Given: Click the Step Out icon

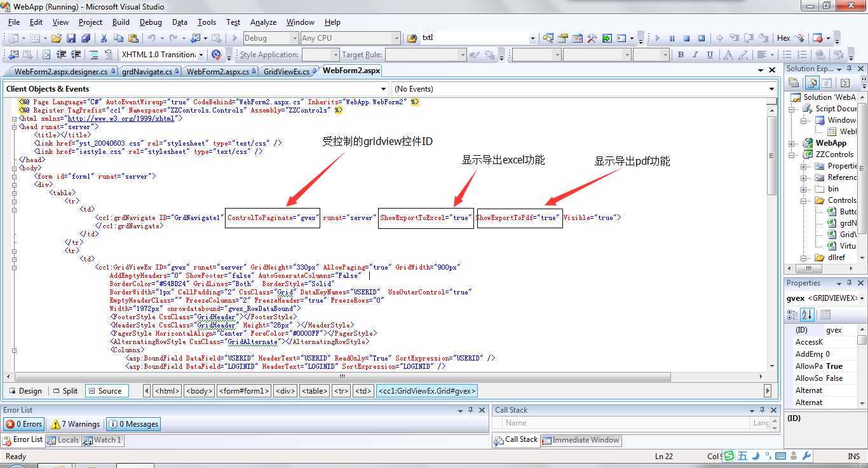Looking at the screenshot, I should pyautogui.click(x=764, y=38).
